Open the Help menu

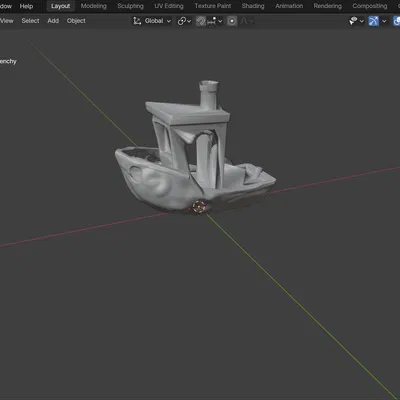(x=26, y=6)
